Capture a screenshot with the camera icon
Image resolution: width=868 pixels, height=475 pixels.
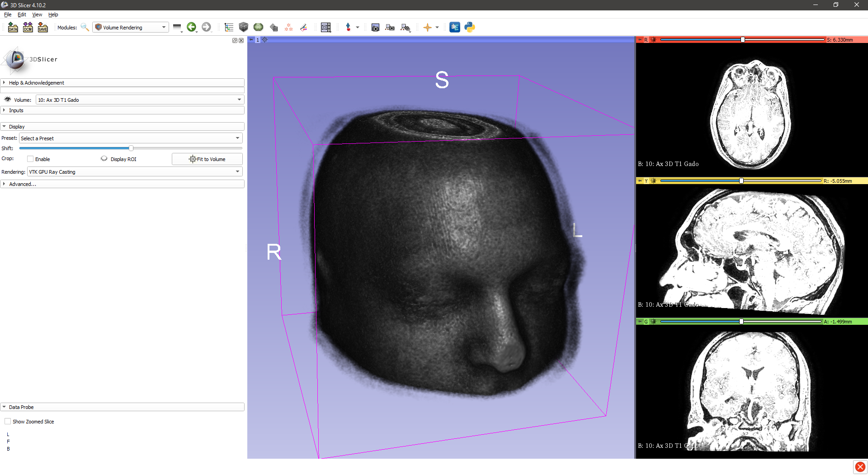[x=375, y=28]
